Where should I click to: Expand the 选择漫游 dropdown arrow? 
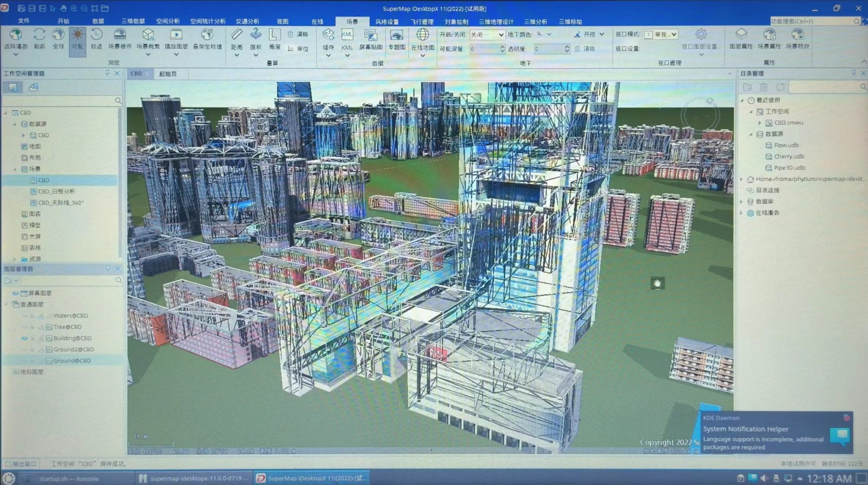click(16, 54)
